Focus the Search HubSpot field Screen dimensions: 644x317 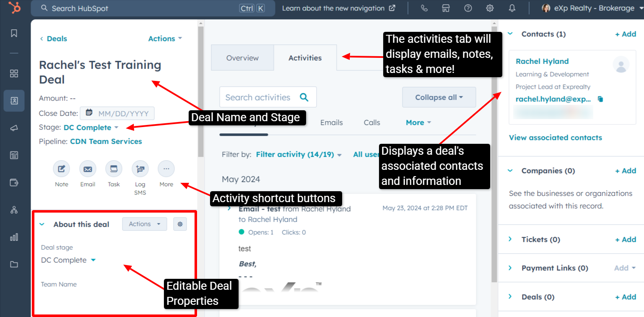click(x=153, y=8)
